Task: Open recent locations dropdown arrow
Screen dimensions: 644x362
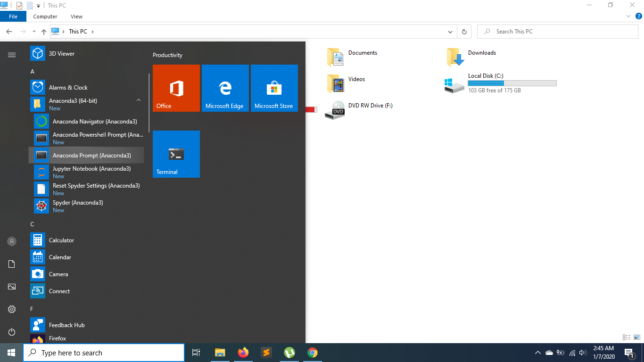Action: point(34,32)
